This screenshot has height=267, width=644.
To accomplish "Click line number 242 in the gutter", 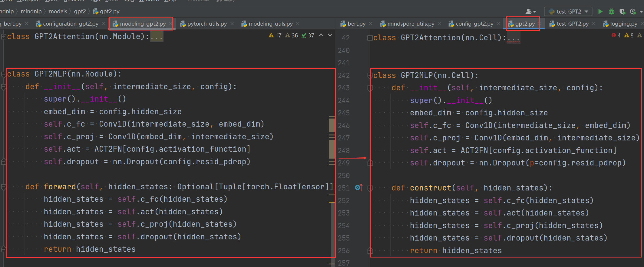I will point(344,75).
